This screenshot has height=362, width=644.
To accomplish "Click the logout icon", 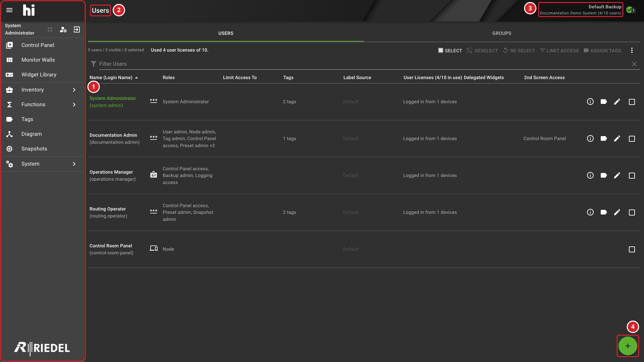I will [76, 29].
